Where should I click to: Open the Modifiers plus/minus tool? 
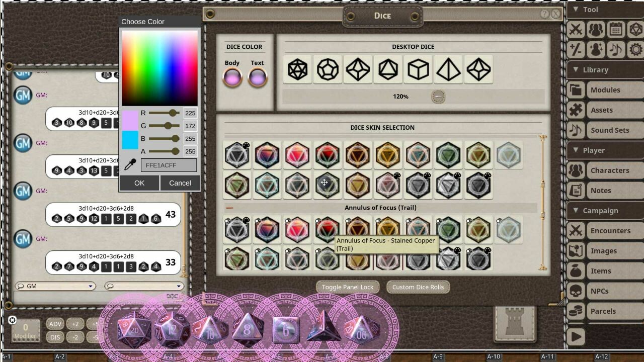pyautogui.click(x=576, y=49)
